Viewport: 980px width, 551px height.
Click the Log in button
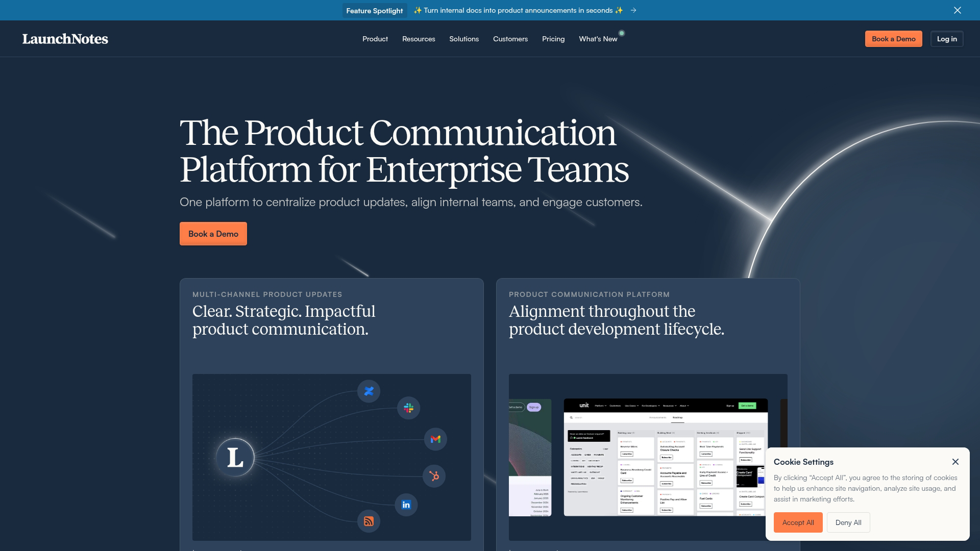click(x=947, y=39)
